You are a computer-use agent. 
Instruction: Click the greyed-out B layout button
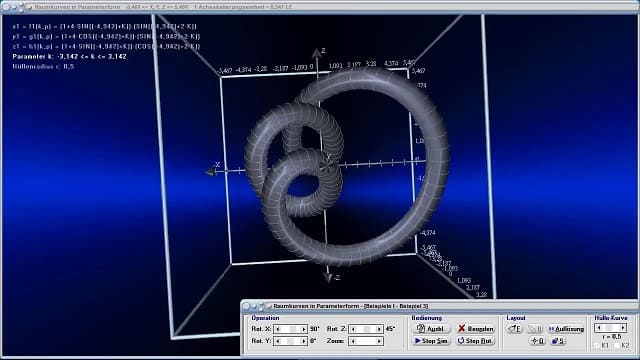(535, 329)
